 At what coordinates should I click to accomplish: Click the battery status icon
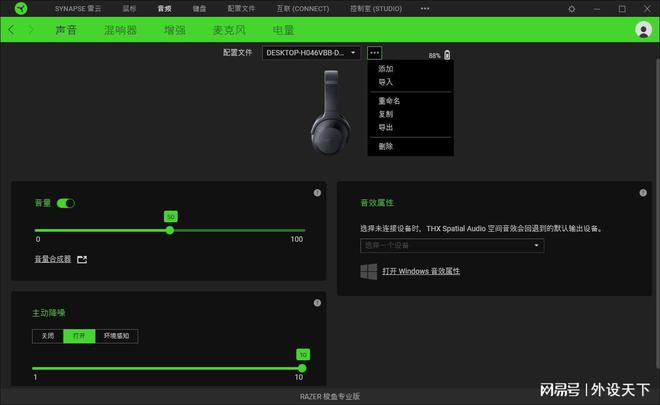[447, 55]
